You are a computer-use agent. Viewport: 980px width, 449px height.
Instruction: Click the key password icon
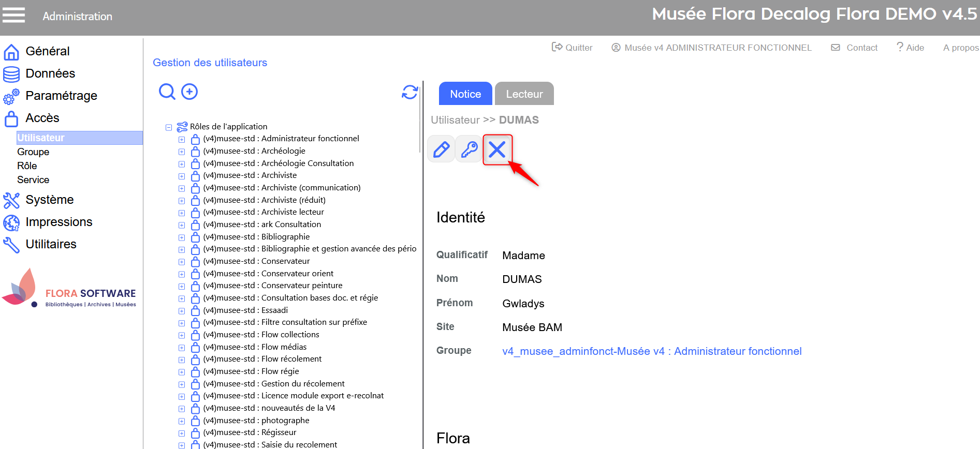point(469,149)
